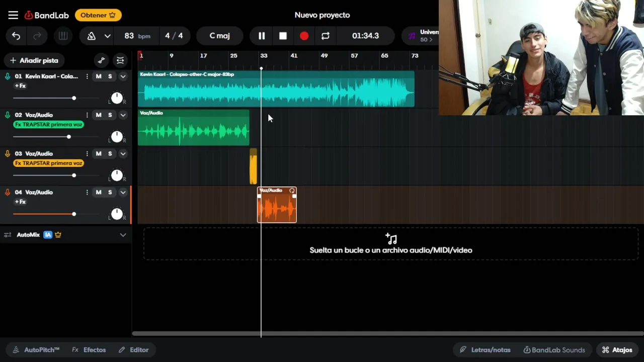644x362 pixels.
Task: Open yellow Fx TRAPSTAR primera voz preset
Action: click(x=48, y=163)
